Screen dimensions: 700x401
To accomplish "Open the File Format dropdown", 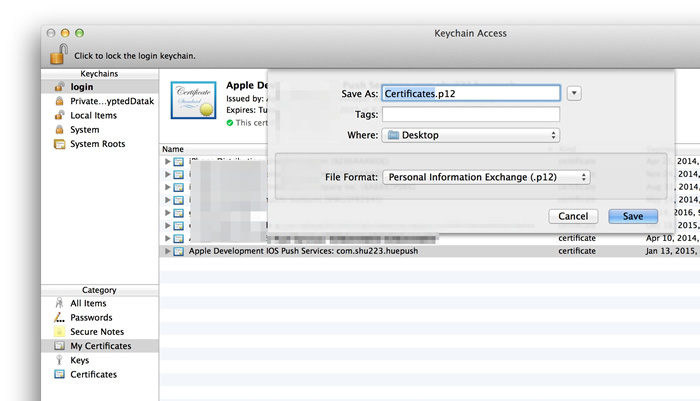I will tap(487, 177).
